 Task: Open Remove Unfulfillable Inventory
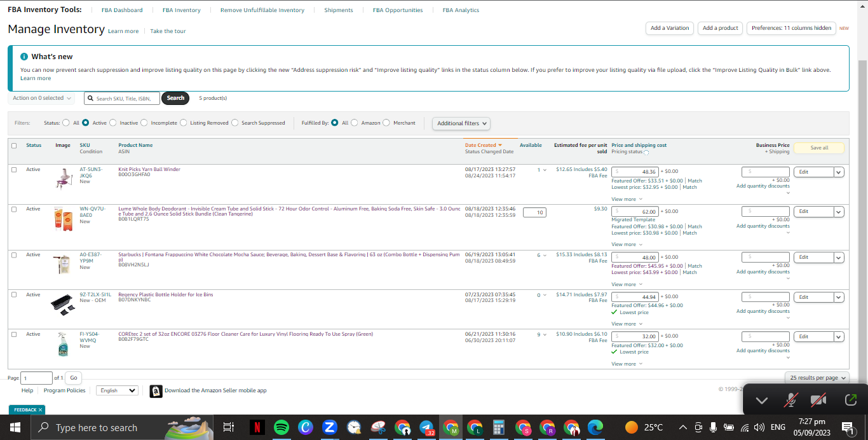(262, 10)
